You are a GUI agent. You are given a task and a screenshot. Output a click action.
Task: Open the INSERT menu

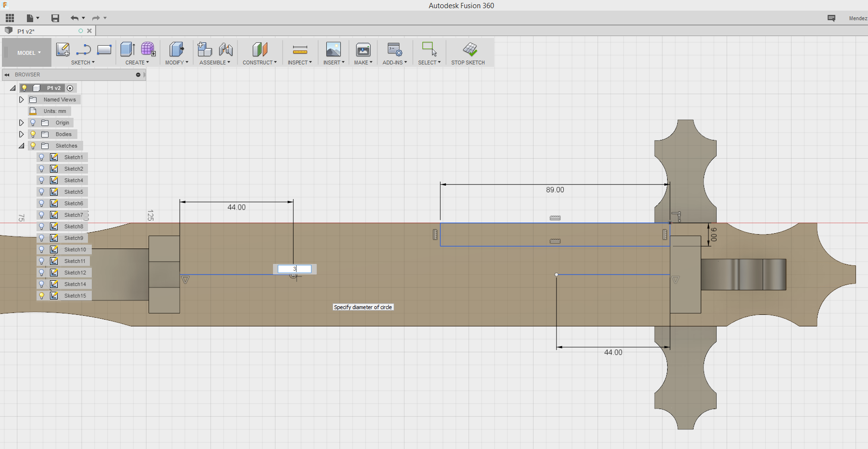[334, 62]
